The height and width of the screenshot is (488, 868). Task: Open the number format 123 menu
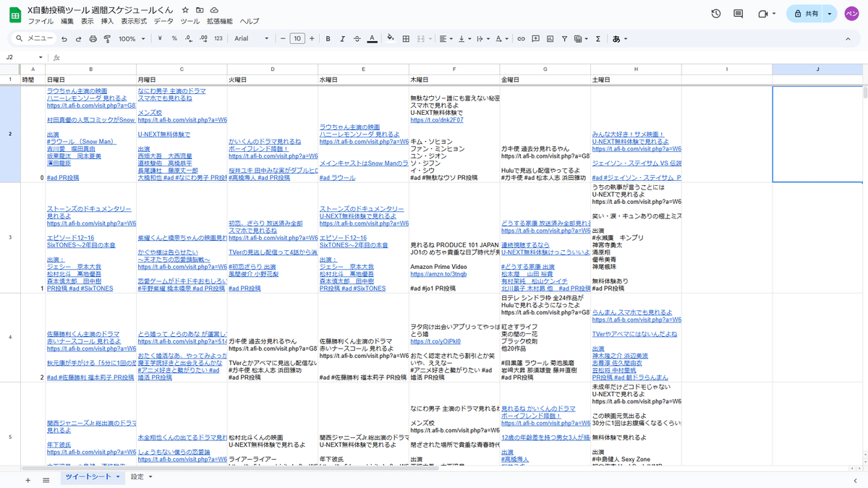[x=218, y=38]
